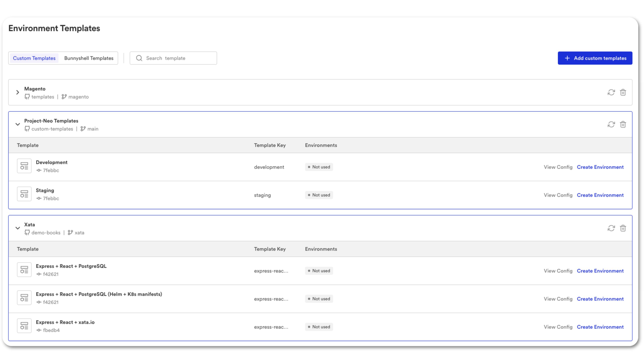The image size is (644, 356).
Task: Collapse the Xata section
Action: tap(17, 228)
